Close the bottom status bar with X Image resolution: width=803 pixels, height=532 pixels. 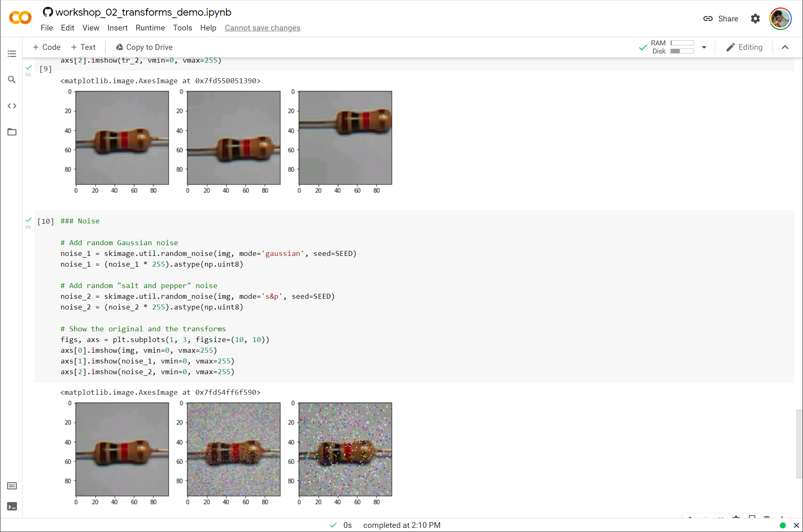pyautogui.click(x=796, y=525)
